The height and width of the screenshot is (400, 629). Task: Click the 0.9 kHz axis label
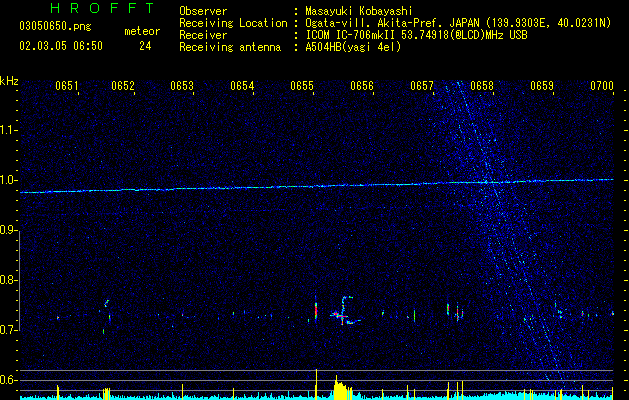point(8,230)
